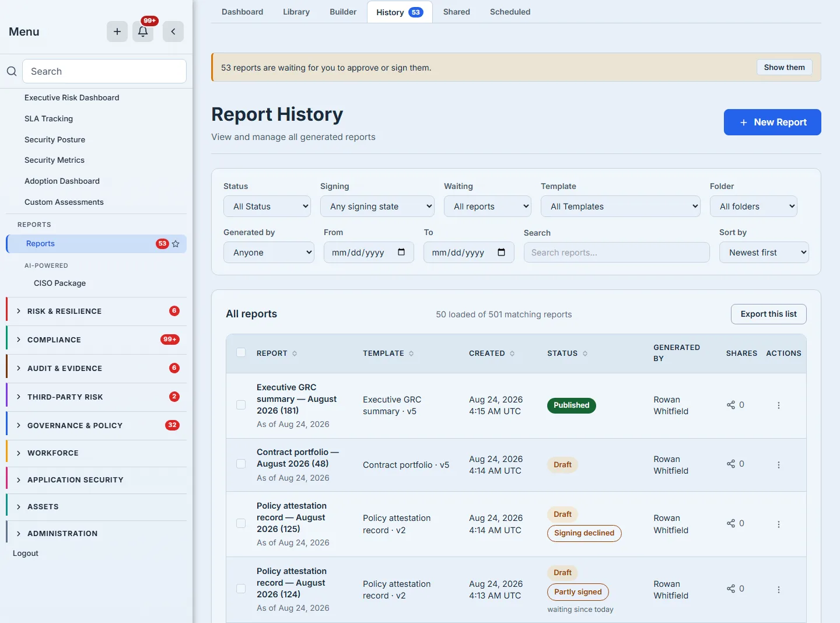Screen dimensions: 840x623
Task: Check Policy attestation record (125) checkbox
Action: click(241, 523)
